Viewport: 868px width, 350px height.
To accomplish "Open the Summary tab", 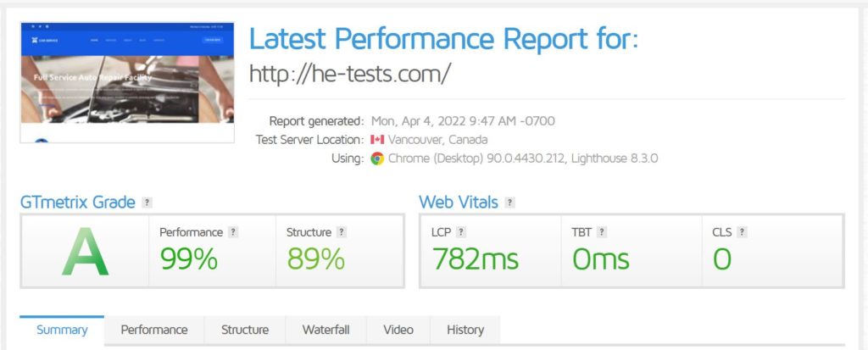I will (62, 330).
